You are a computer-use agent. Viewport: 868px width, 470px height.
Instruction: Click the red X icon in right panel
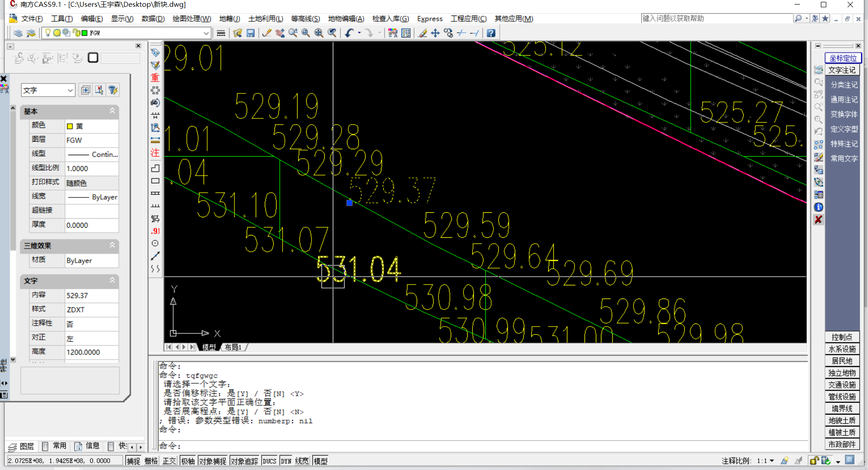[819, 220]
